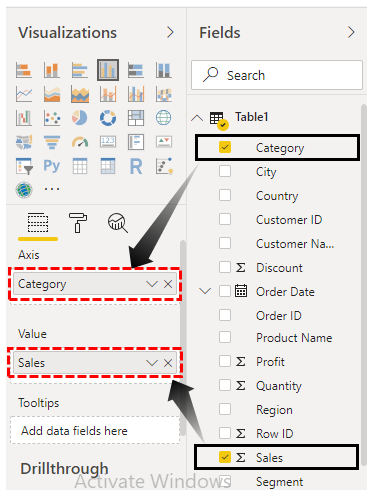The width and height of the screenshot is (372, 495).
Task: Select the ArcGIS Maps visual
Action: pos(24,190)
